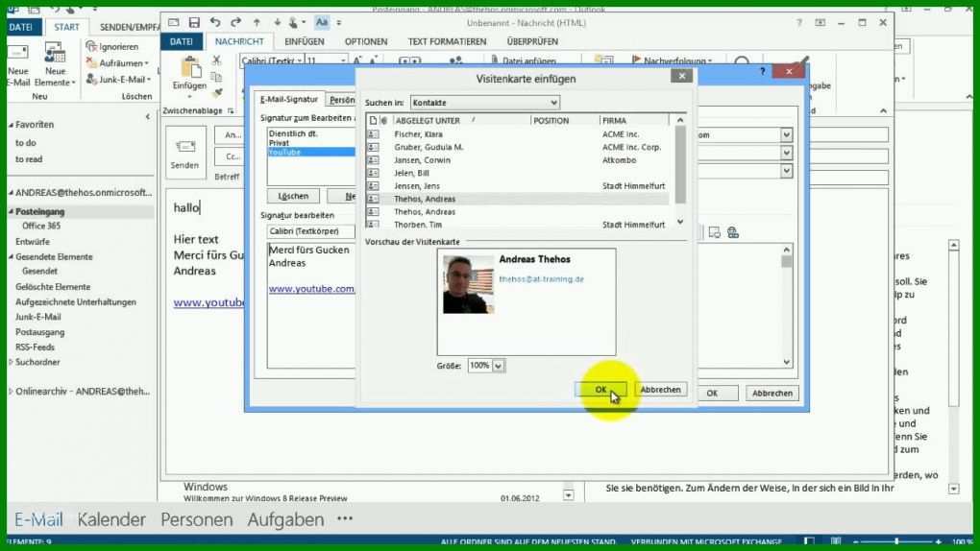This screenshot has width=980, height=551.
Task: Open font name Calibri dropdown in ribbon
Action: pos(299,60)
